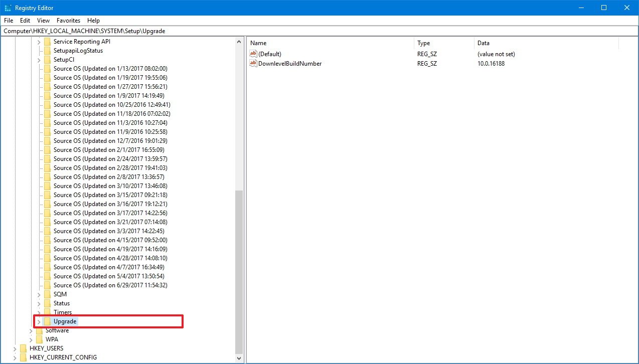639x364 pixels.
Task: Click the WPA folder icon
Action: [x=39, y=339]
